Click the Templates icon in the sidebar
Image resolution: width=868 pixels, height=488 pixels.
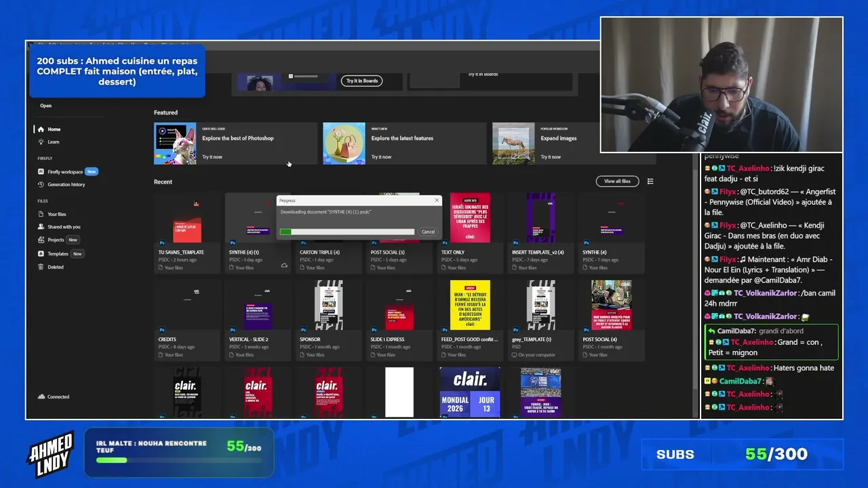click(x=41, y=254)
